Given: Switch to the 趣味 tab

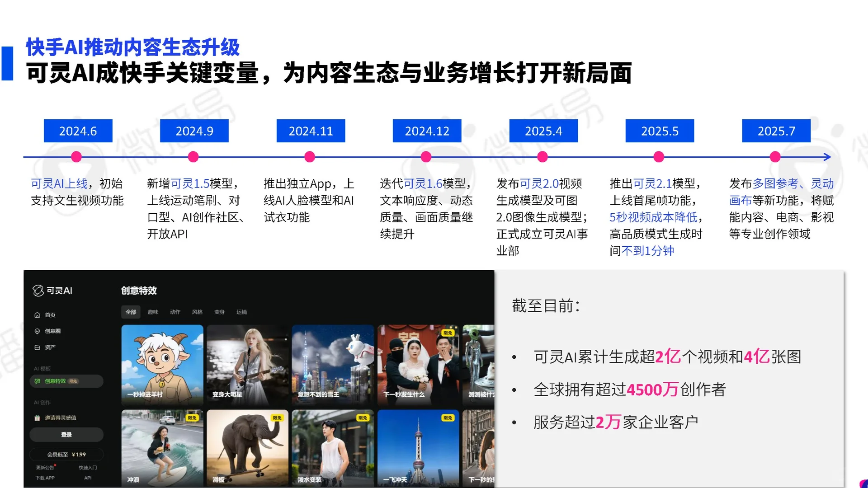Looking at the screenshot, I should (153, 312).
